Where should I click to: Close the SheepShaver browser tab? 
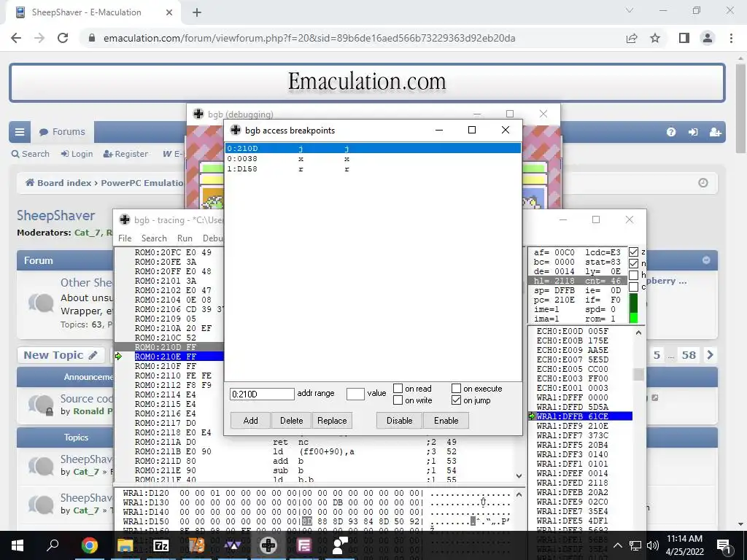point(169,12)
